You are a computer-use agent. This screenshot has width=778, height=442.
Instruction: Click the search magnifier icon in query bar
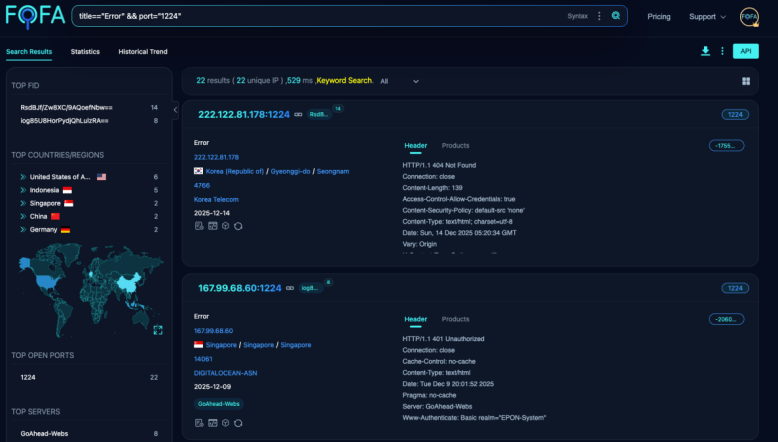click(x=616, y=16)
